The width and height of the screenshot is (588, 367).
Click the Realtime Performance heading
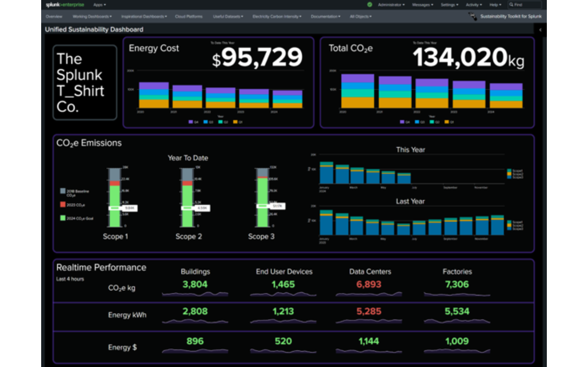coord(101,267)
